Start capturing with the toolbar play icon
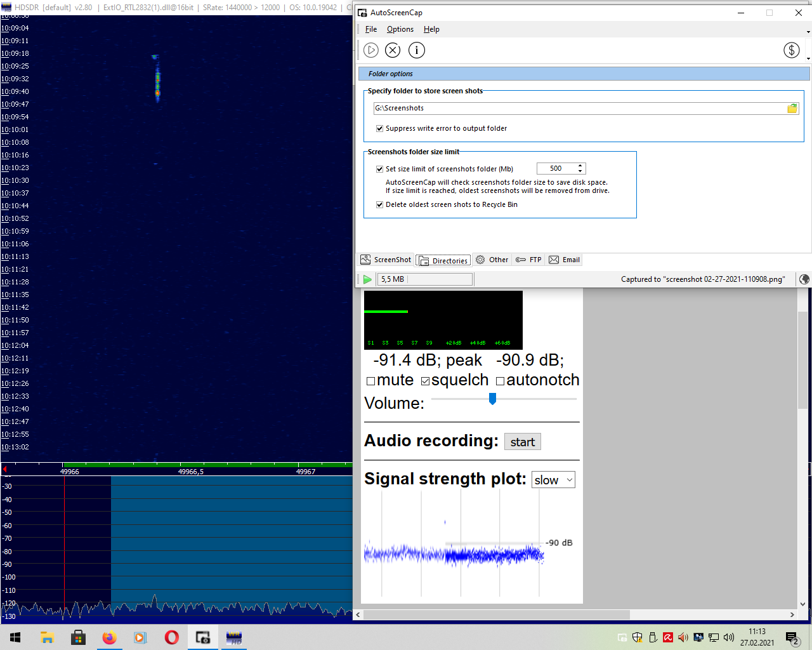This screenshot has width=812, height=650. (371, 50)
